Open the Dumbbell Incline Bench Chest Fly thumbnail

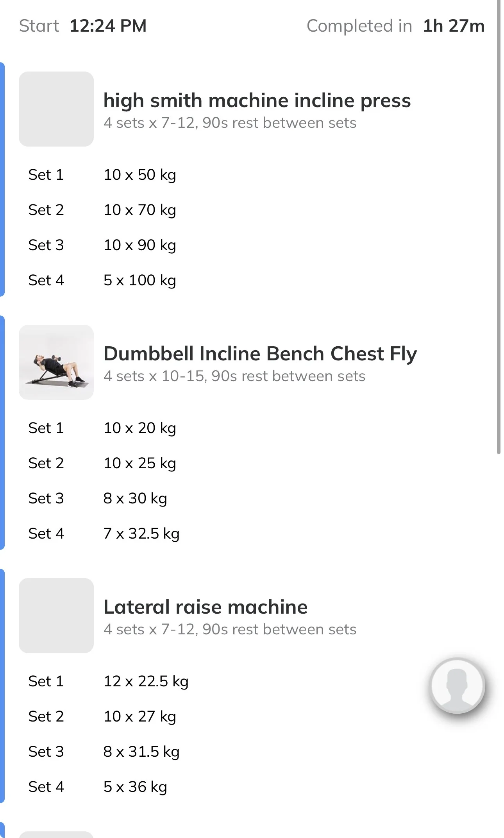click(56, 362)
